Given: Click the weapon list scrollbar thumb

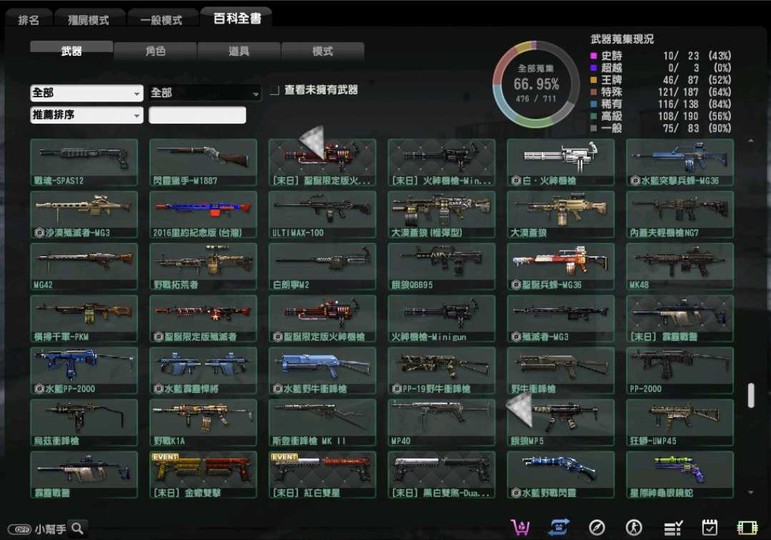Looking at the screenshot, I should (751, 395).
